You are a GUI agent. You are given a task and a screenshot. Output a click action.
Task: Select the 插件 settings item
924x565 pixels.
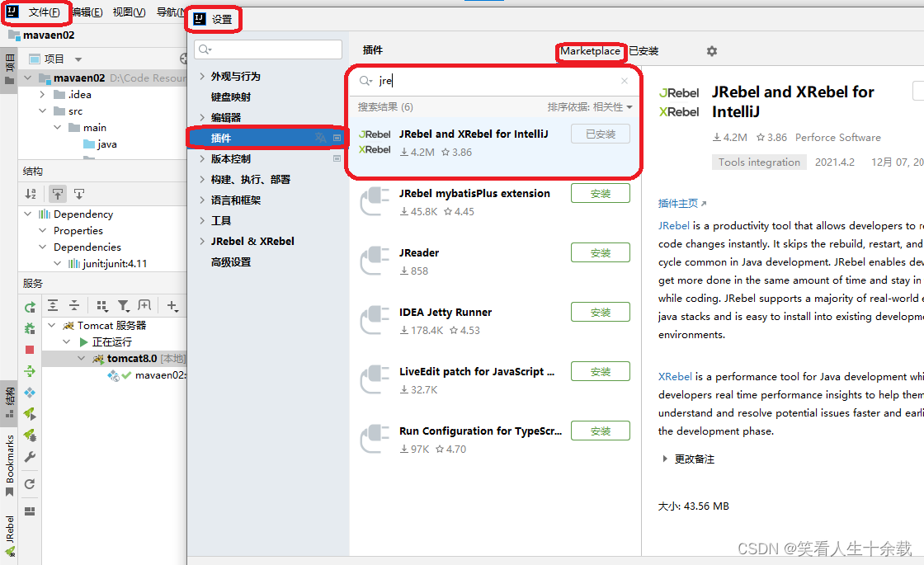coord(266,138)
